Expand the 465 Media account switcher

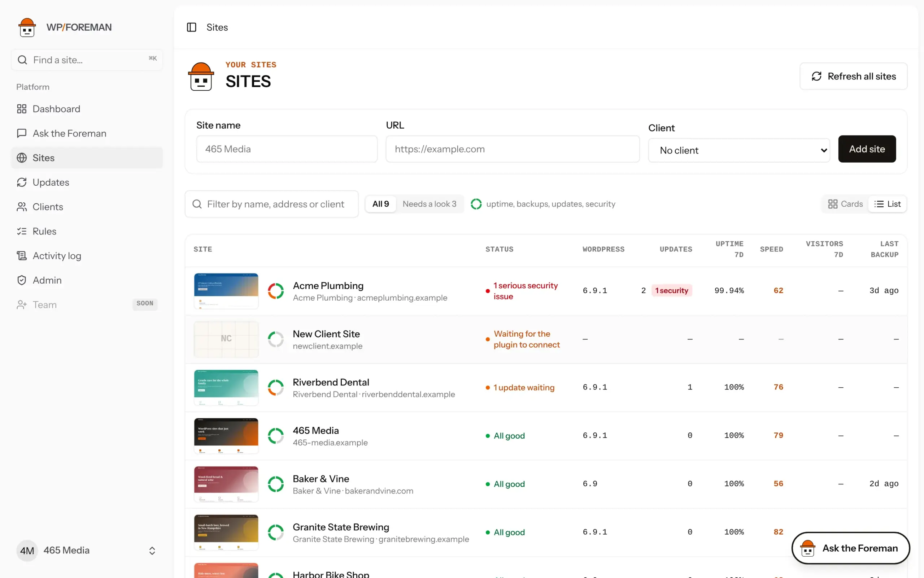tap(87, 551)
